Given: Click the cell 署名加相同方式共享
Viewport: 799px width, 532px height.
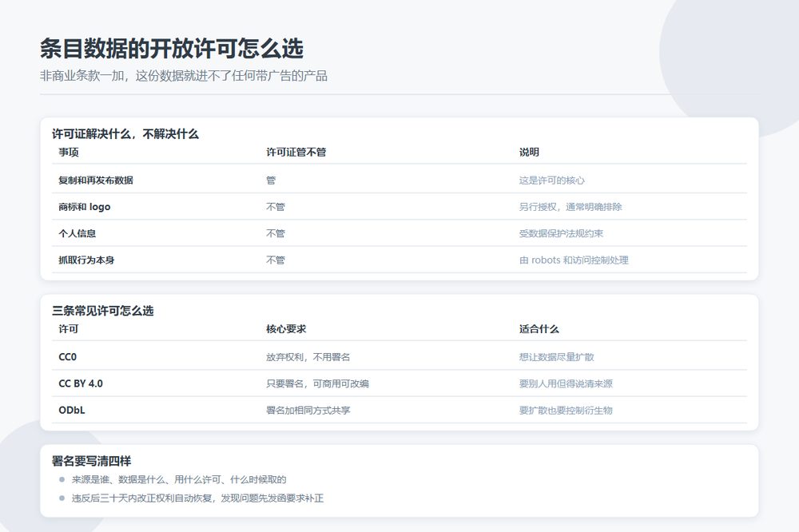Looking at the screenshot, I should point(308,411).
